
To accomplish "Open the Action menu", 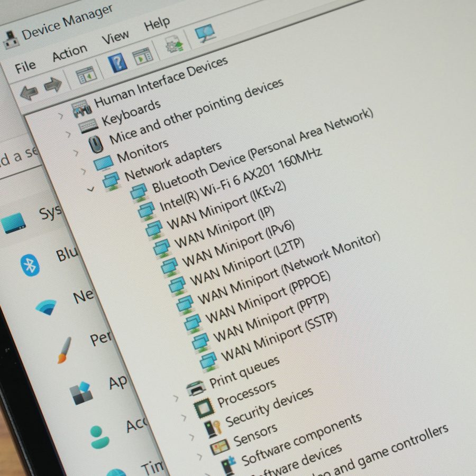I will 70,52.
